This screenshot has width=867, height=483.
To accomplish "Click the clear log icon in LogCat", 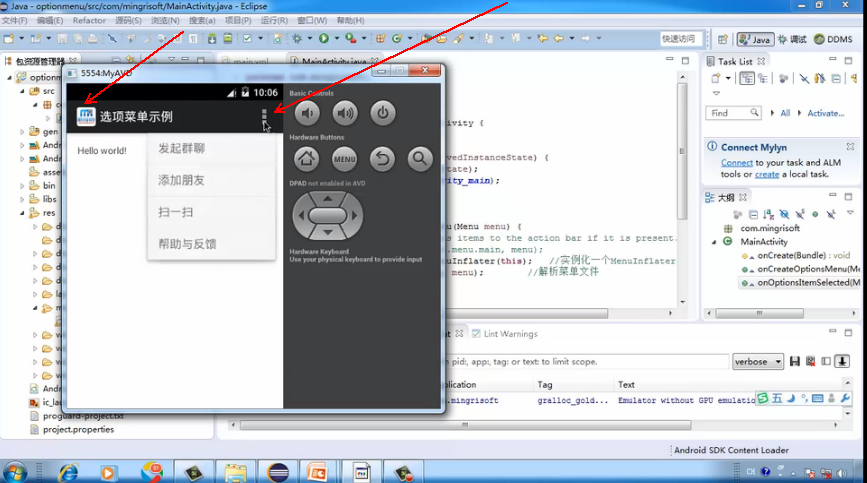I will tap(811, 361).
